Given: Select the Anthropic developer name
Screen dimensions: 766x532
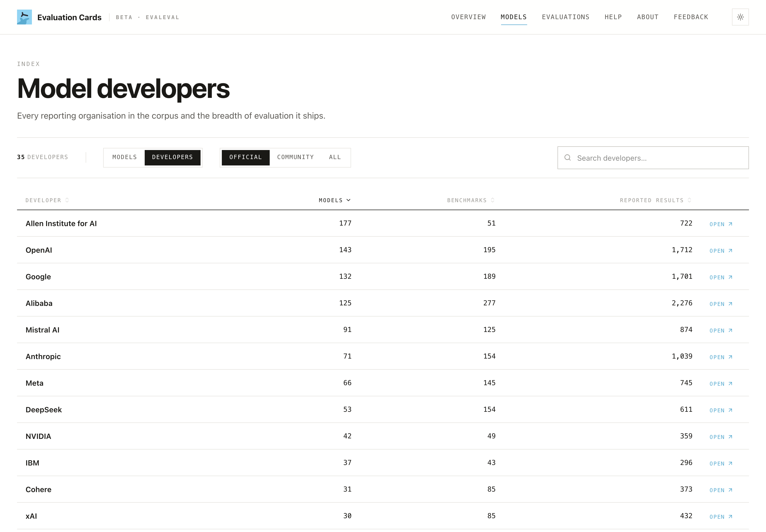Looking at the screenshot, I should point(43,357).
